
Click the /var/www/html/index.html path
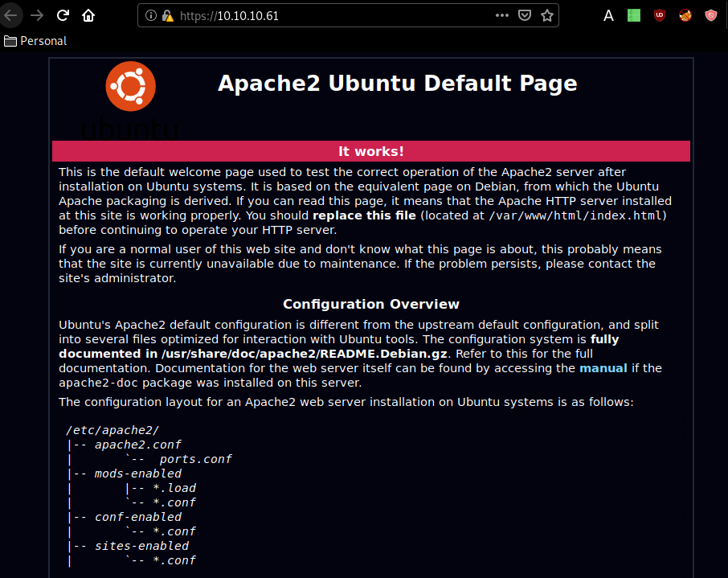[x=575, y=215]
